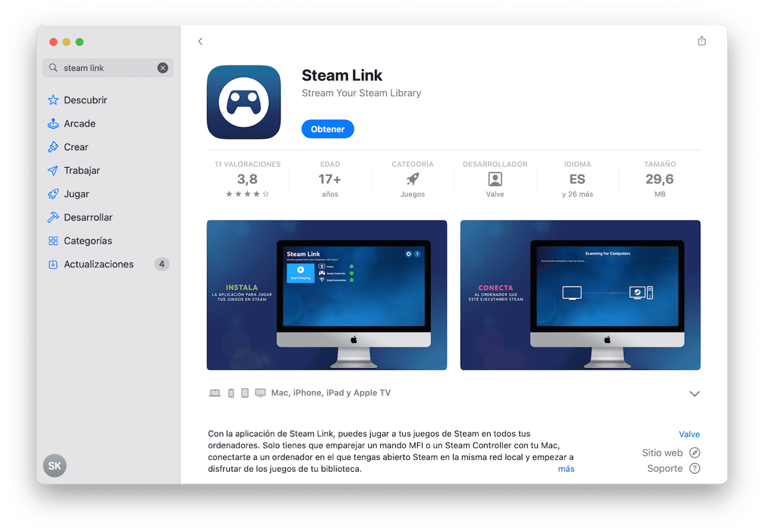
Task: Select the Trabajar paper plane icon
Action: [x=53, y=170]
